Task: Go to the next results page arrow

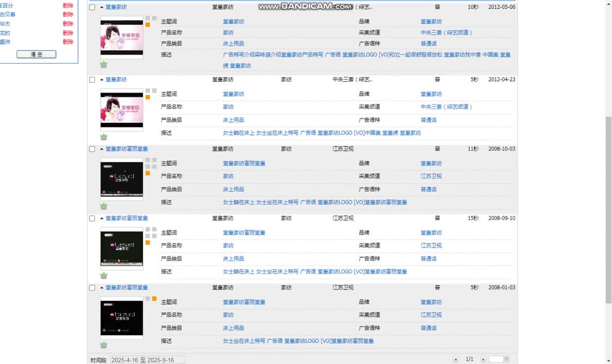Action: tap(484, 359)
